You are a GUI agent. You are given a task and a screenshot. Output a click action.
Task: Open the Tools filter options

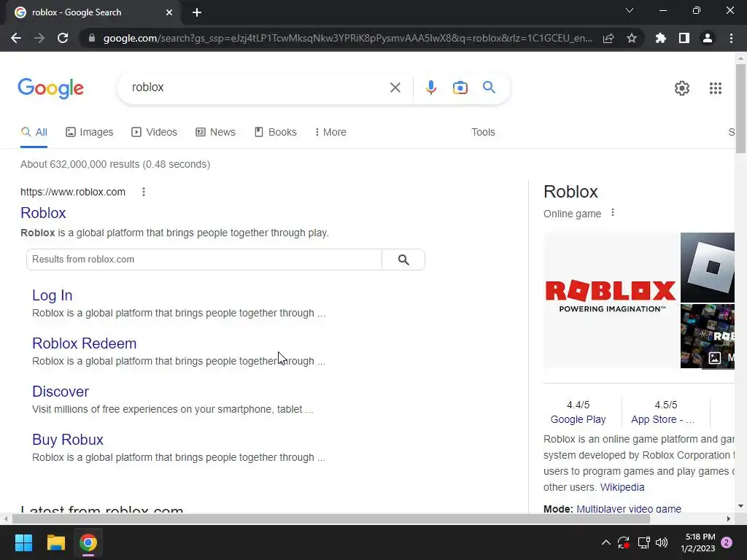pyautogui.click(x=483, y=132)
